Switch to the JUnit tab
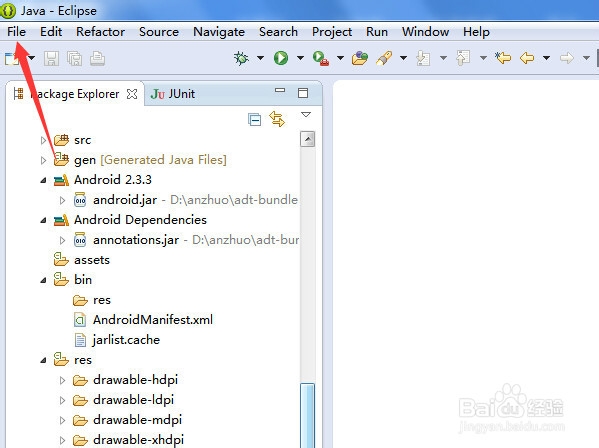Screen dimensions: 599x448 click(173, 94)
